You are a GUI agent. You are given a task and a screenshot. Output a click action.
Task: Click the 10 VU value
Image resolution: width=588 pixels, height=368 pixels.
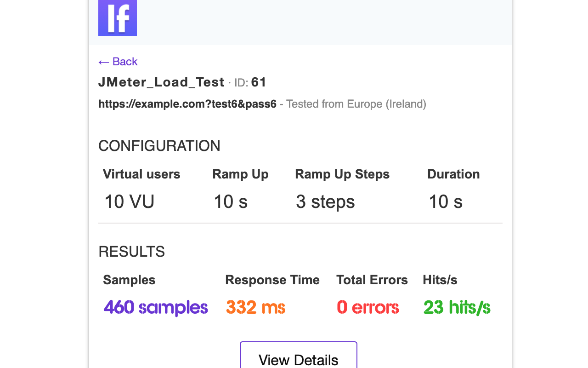[129, 201]
